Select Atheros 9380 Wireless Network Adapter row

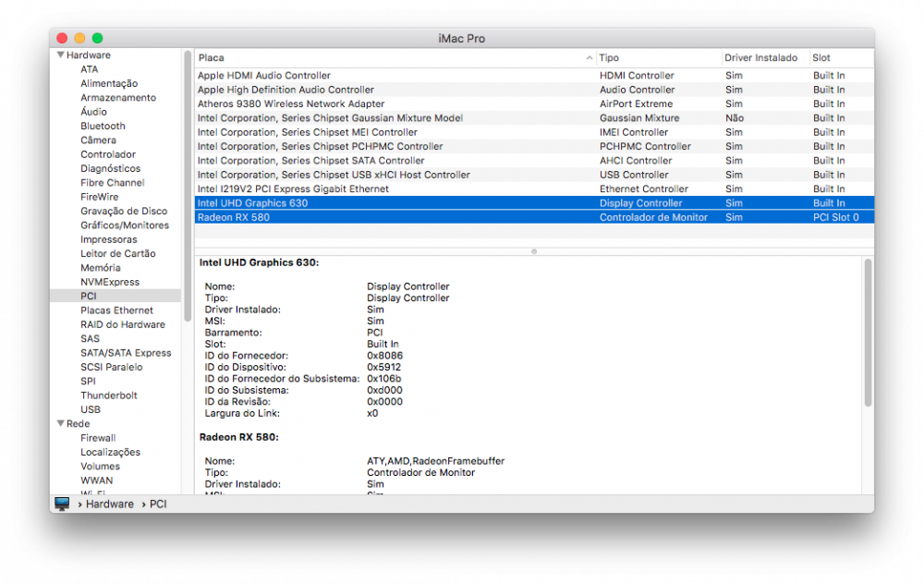coord(534,103)
